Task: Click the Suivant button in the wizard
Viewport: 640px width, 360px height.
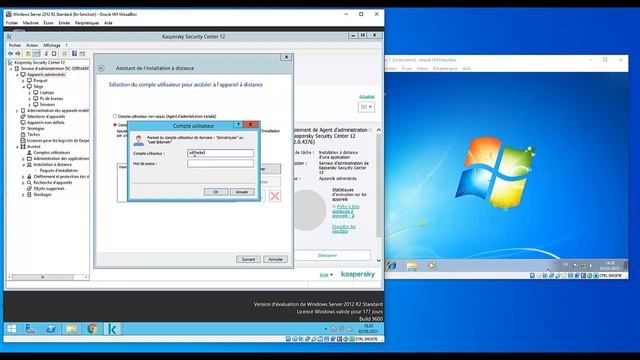Action: (x=248, y=259)
